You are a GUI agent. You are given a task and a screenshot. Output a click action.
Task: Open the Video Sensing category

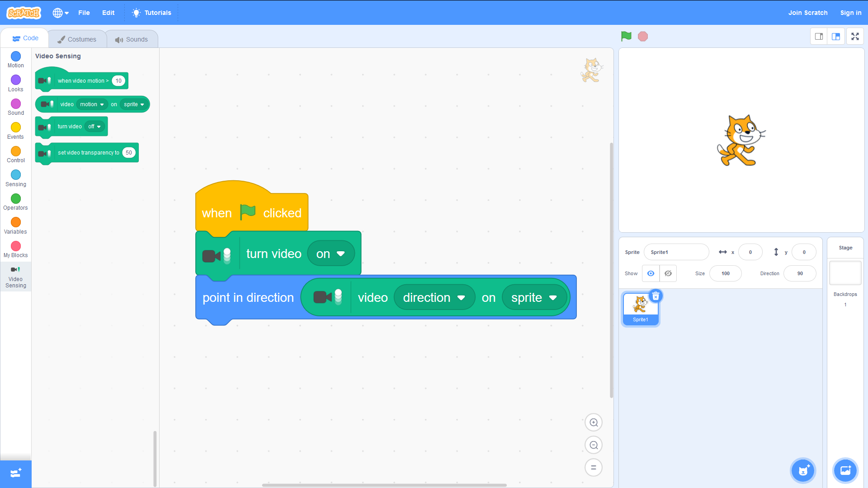tap(15, 277)
